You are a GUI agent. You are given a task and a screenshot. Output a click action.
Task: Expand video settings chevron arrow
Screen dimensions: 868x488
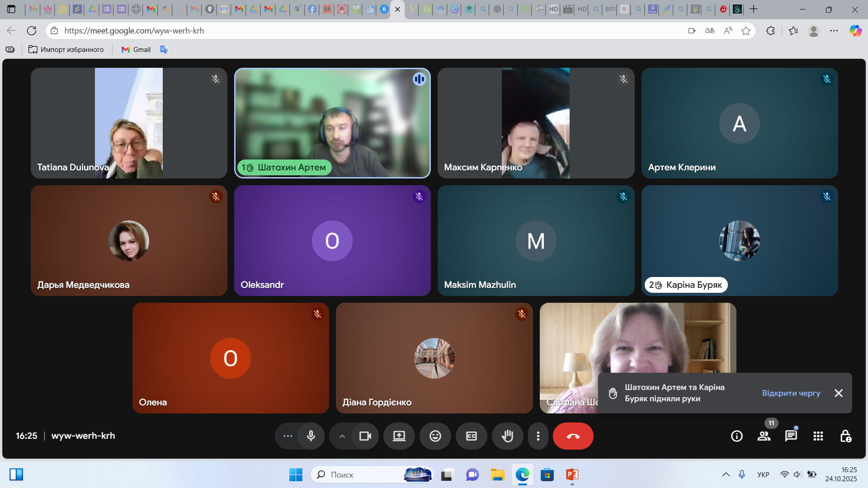[x=342, y=436]
